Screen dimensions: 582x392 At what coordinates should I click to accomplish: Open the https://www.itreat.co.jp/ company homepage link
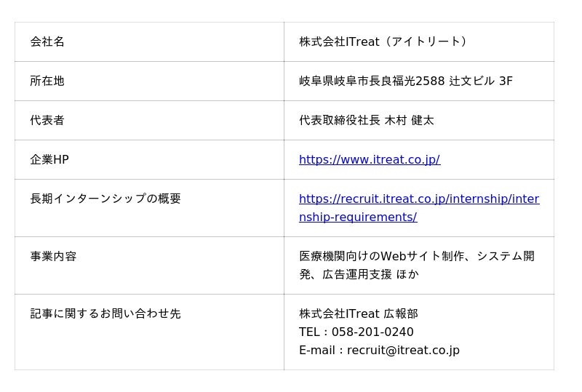tap(369, 159)
